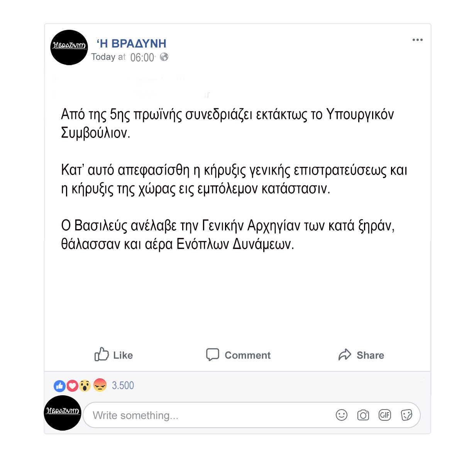The width and height of the screenshot is (474, 476).
Task: Open the 3.500 reactions count list
Action: point(123,386)
